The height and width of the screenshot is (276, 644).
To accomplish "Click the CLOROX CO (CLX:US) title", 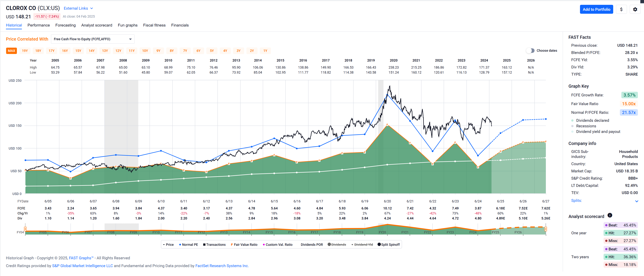I will tap(33, 8).
